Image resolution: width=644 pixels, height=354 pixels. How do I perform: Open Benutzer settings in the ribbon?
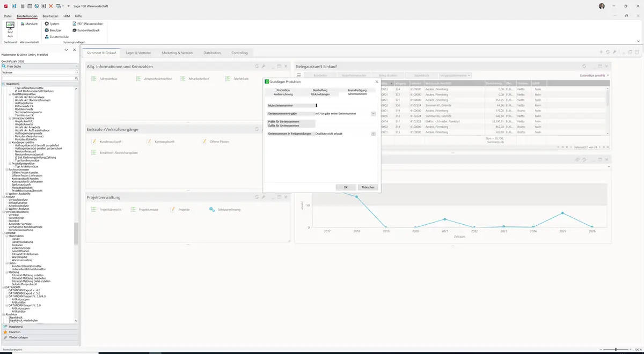[53, 30]
